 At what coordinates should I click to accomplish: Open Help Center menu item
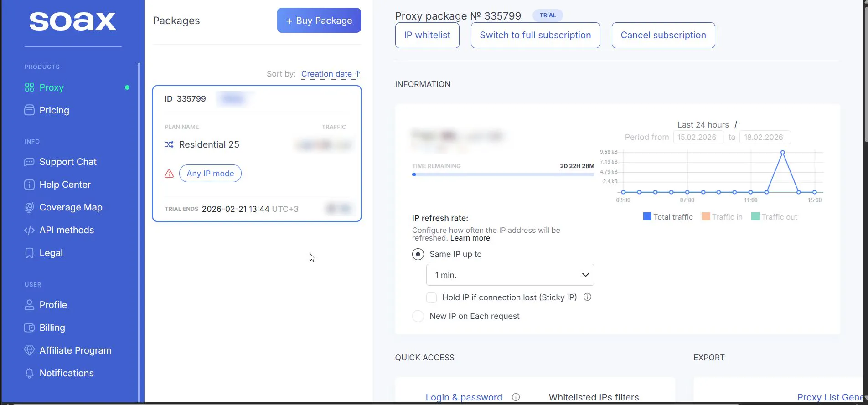tap(65, 185)
